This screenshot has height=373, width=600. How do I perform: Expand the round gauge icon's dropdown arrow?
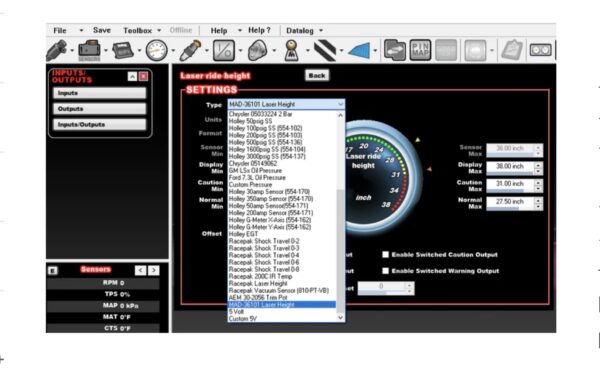173,50
